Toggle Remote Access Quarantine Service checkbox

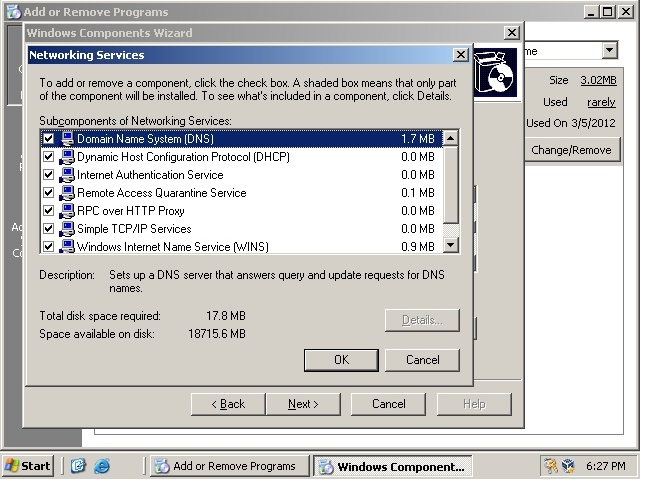[x=49, y=193]
